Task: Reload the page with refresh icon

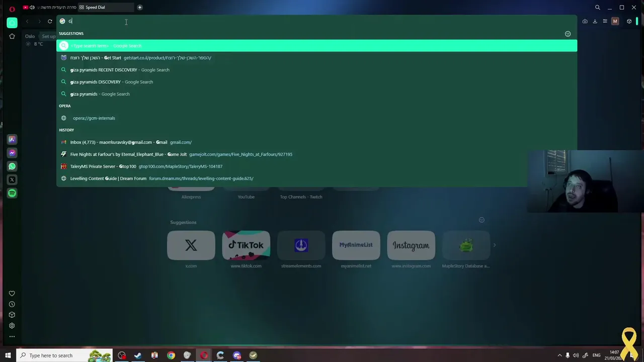Action: [50, 21]
